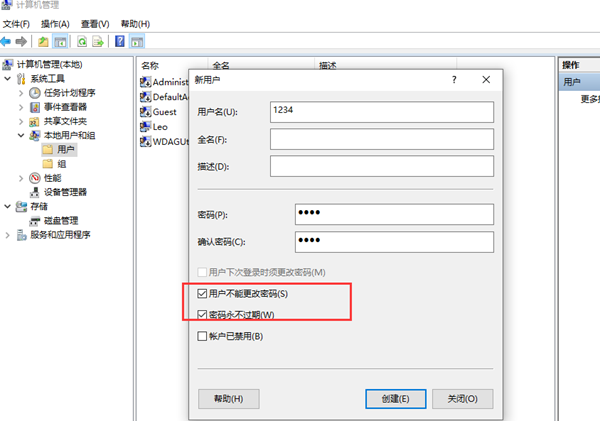The height and width of the screenshot is (421, 600).
Task: Click the Export list toolbar icon
Action: pos(98,42)
